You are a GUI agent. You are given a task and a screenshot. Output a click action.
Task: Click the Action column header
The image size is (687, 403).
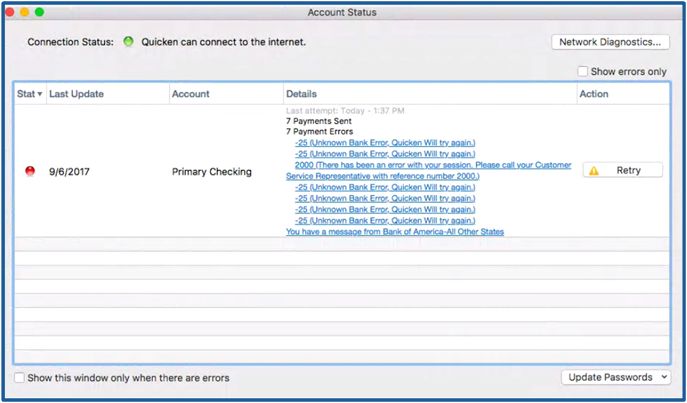tap(593, 94)
